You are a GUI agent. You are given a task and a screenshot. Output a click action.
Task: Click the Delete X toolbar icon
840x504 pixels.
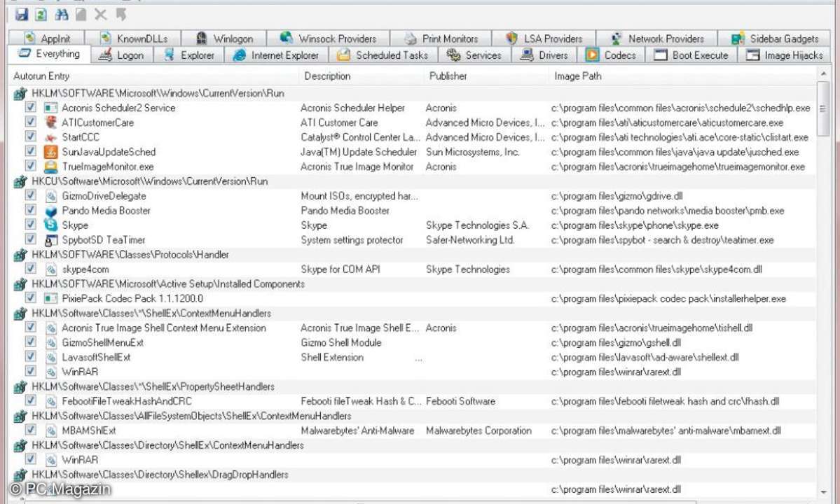click(x=101, y=15)
